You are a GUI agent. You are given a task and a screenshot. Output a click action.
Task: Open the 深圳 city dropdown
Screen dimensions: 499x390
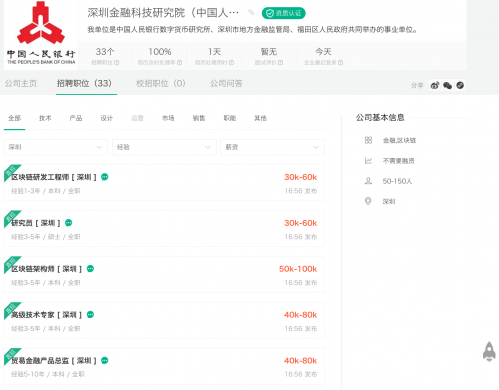55,147
